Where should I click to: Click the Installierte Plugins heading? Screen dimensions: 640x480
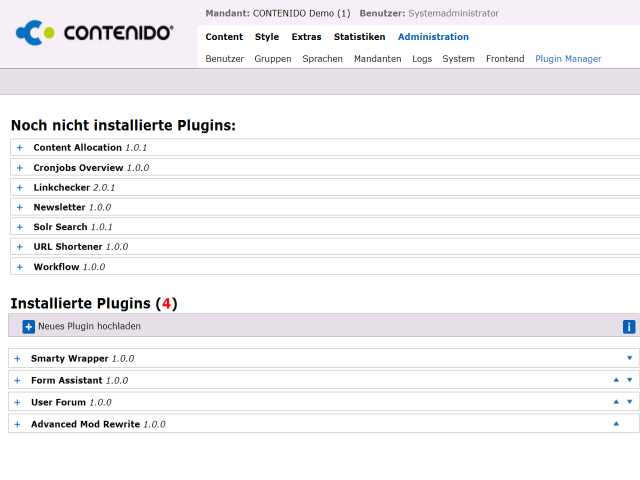tap(94, 303)
